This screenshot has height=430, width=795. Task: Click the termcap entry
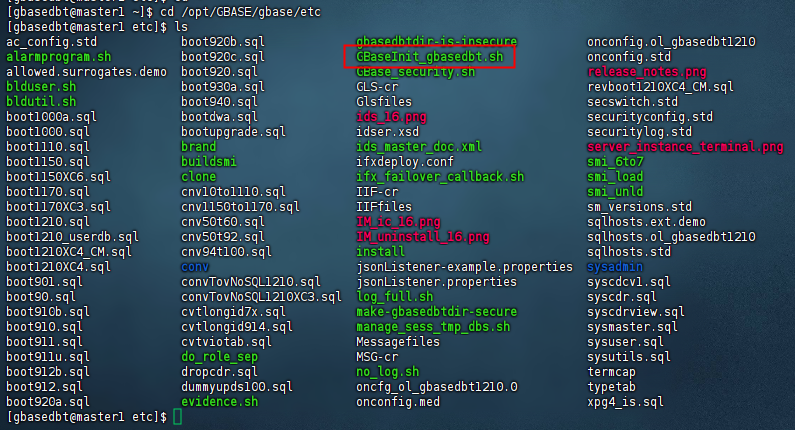[611, 372]
